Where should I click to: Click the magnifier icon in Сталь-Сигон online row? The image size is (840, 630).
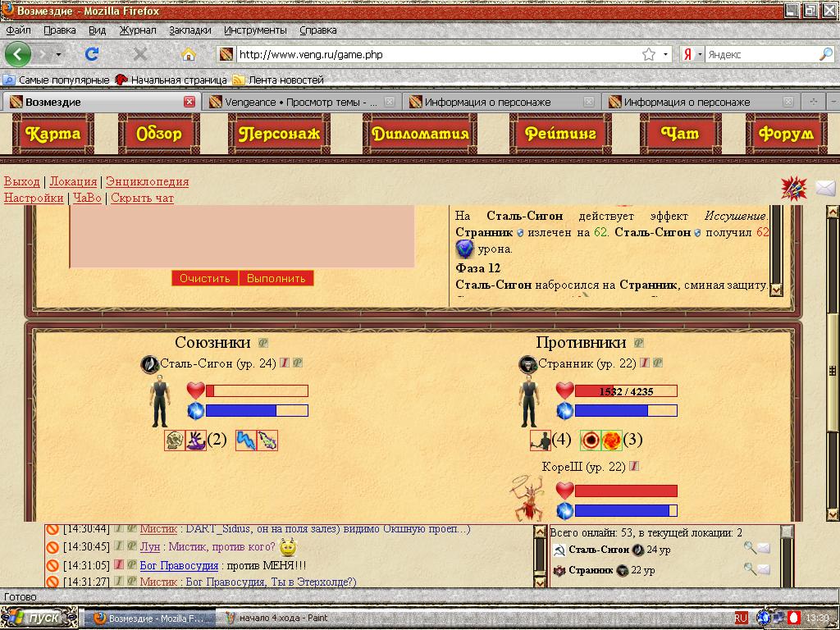750,547
